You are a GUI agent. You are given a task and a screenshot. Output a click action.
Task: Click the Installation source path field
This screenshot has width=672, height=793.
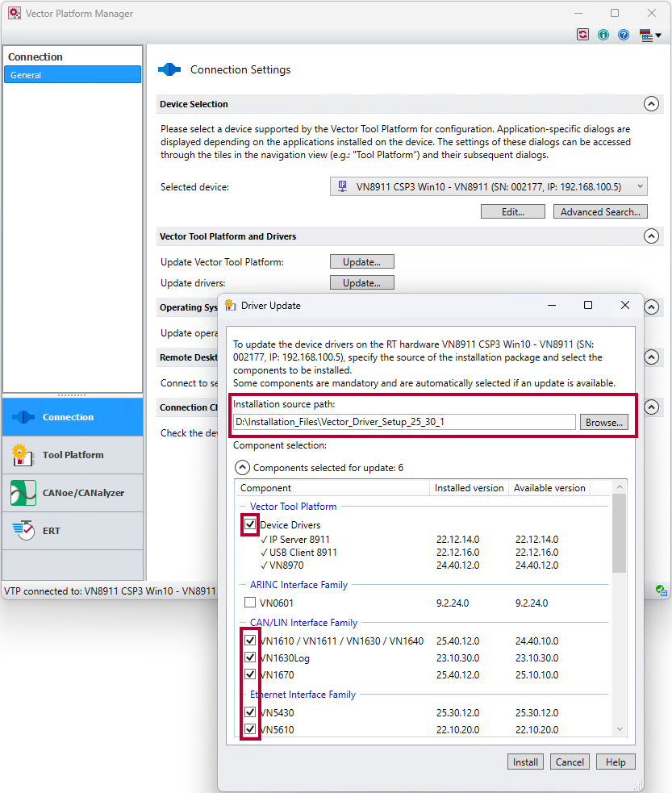pos(403,422)
